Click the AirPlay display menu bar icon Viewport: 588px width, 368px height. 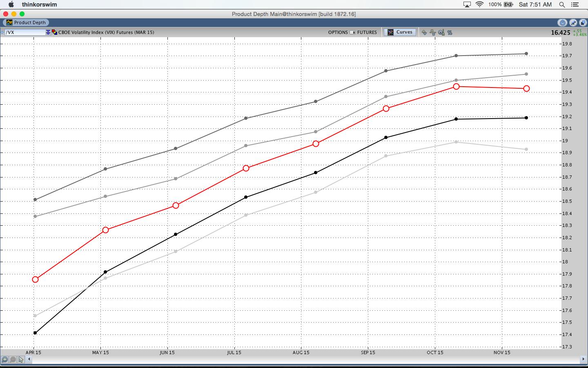467,4
